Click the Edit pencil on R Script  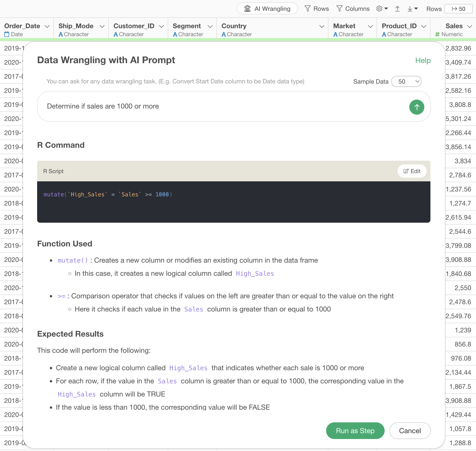[x=412, y=171]
